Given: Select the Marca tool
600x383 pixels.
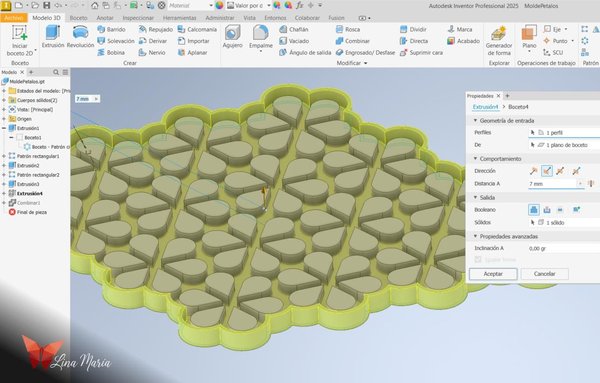Looking at the screenshot, I should [460, 29].
